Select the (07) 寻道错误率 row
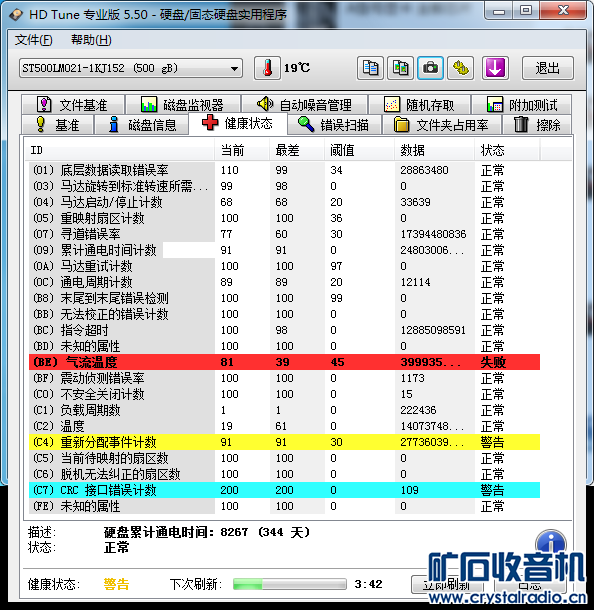Viewport: 594px width, 610px height. [284, 234]
